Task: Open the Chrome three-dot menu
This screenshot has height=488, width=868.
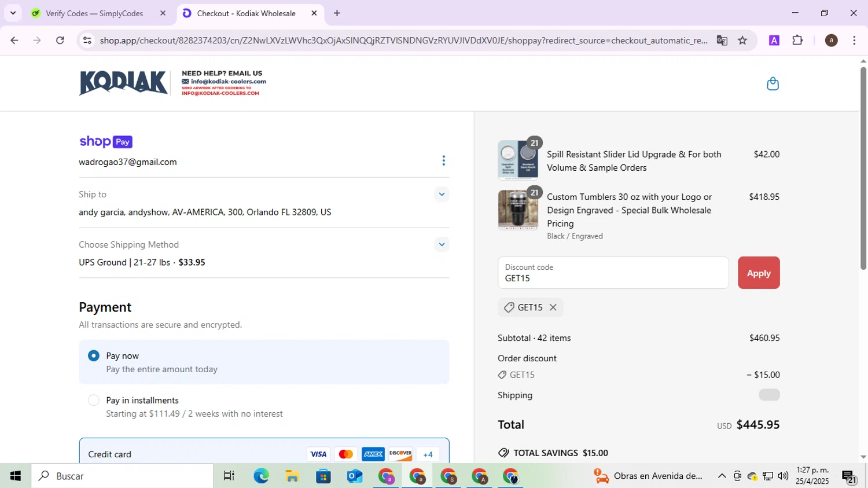Action: tap(854, 41)
